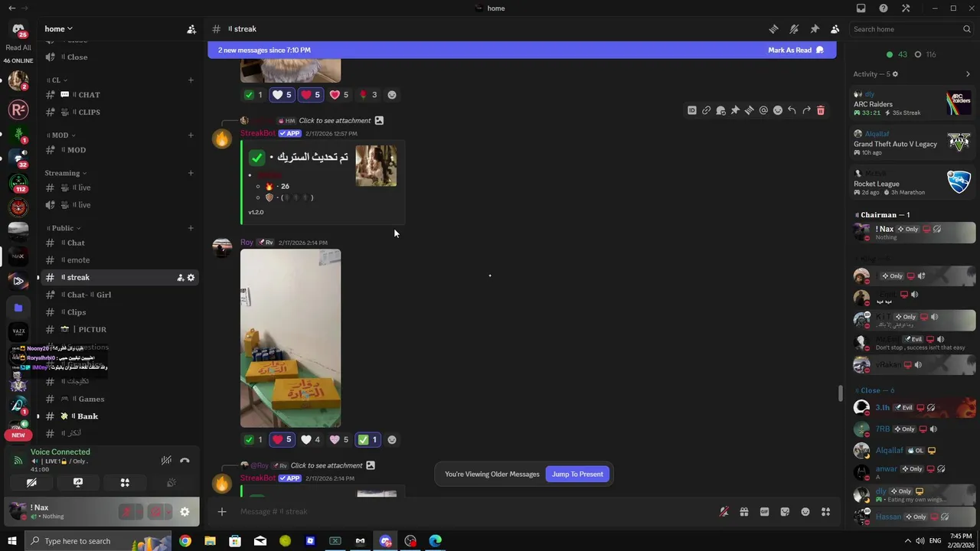980x551 pixels.
Task: Click Read All in server sidebar
Action: pos(18,47)
